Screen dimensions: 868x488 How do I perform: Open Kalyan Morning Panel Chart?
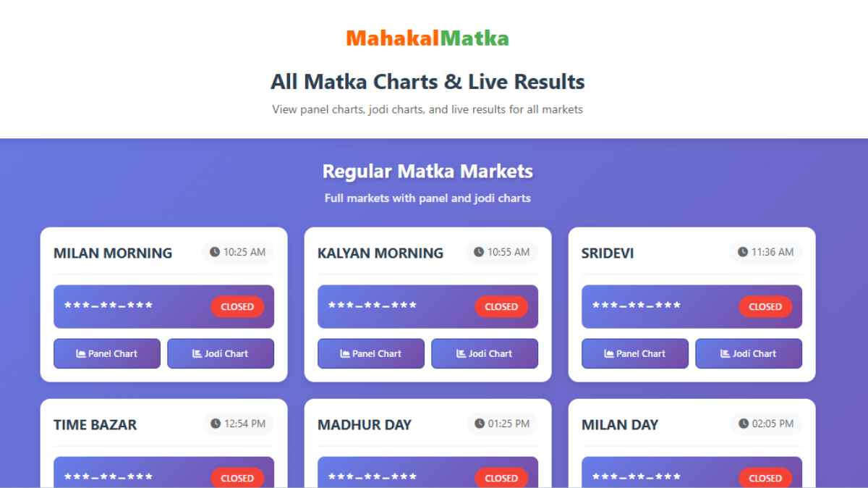[371, 353]
